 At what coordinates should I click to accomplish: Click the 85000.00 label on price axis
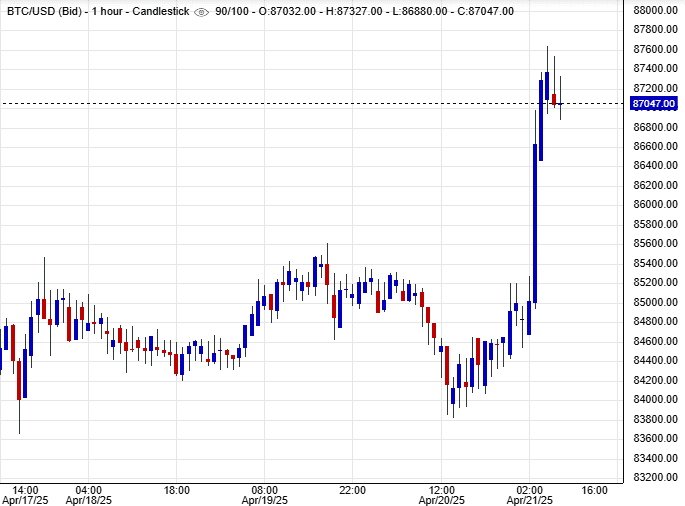click(x=655, y=302)
